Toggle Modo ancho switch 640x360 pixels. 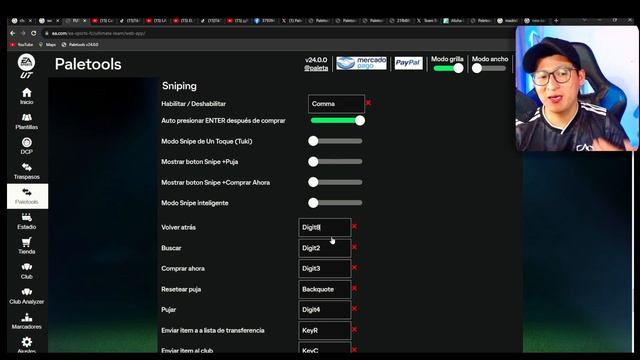[x=489, y=68]
